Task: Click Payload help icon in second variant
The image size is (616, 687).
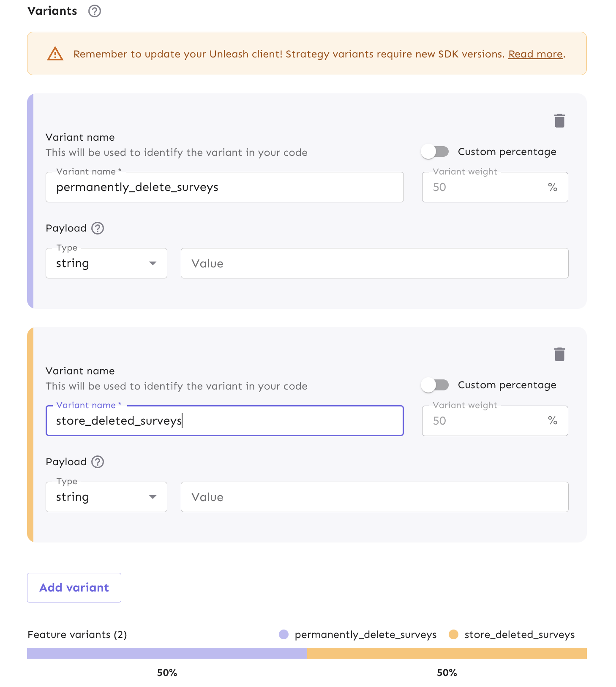Action: [98, 462]
